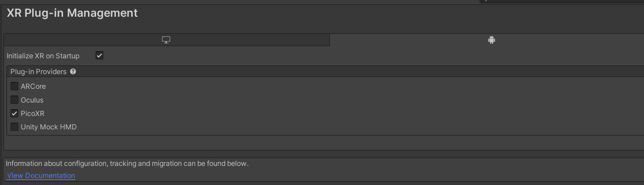644x185 pixels.
Task: Click the Plug-in Providers header label
Action: (39, 72)
